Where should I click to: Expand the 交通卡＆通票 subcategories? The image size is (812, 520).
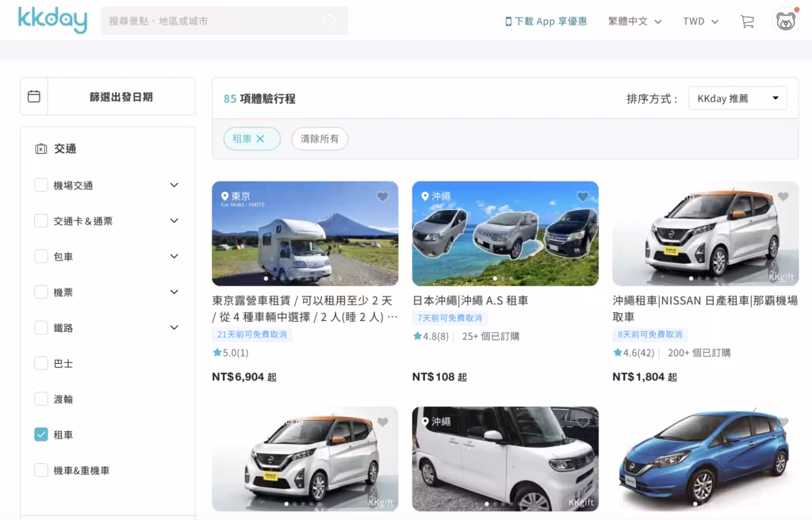coord(174,220)
